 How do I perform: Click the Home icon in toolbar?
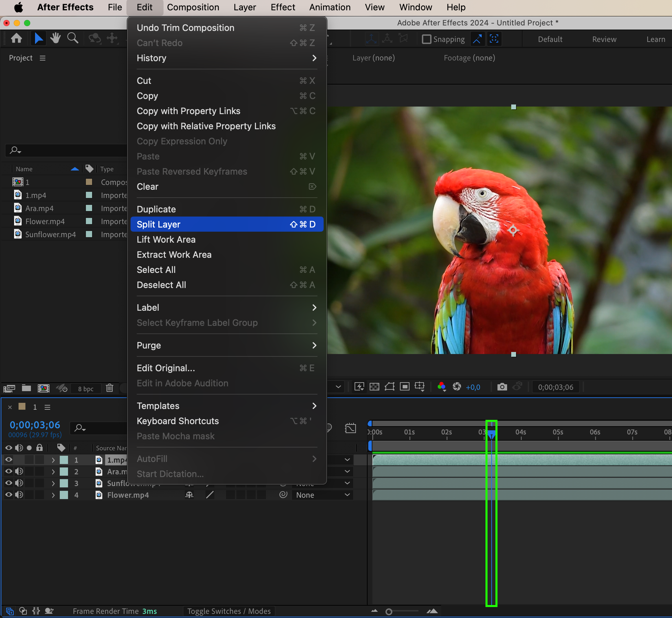[x=16, y=38]
